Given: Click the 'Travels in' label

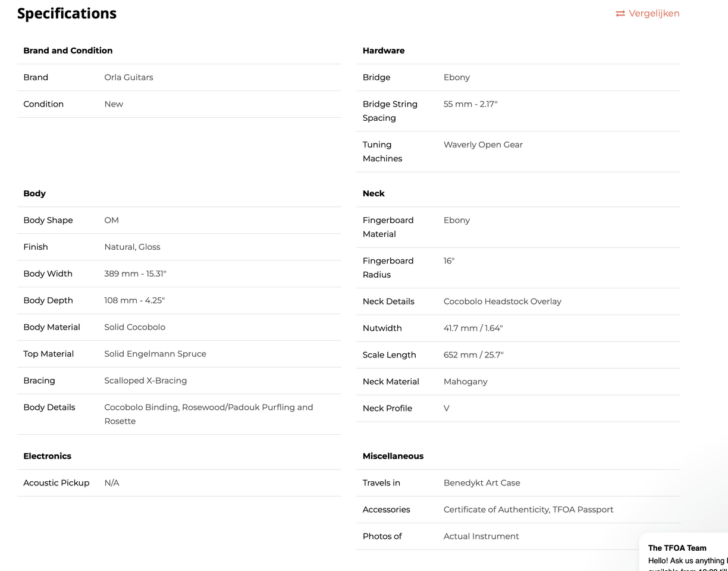Looking at the screenshot, I should [381, 483].
